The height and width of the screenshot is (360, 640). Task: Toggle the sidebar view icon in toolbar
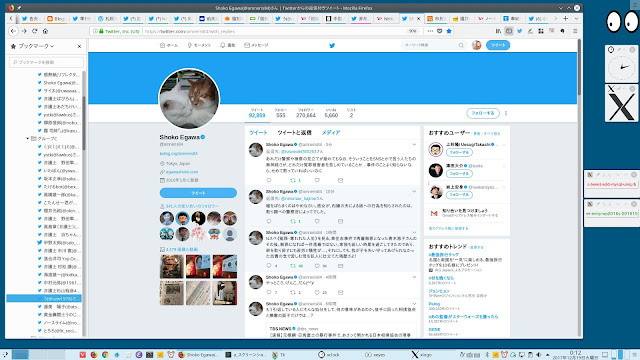509,31
